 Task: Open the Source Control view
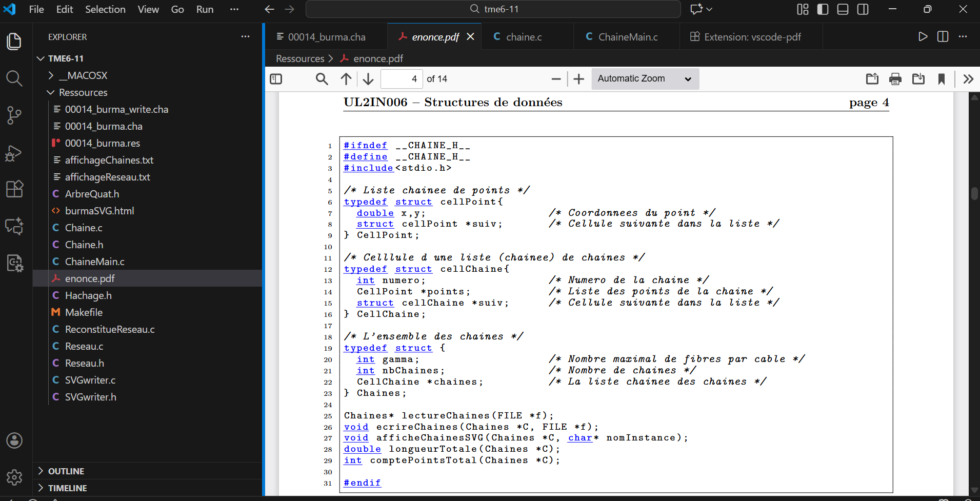click(14, 115)
